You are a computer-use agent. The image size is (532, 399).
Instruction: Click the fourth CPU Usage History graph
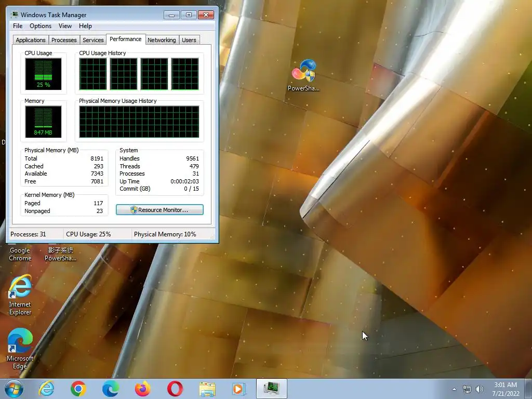[x=185, y=74]
